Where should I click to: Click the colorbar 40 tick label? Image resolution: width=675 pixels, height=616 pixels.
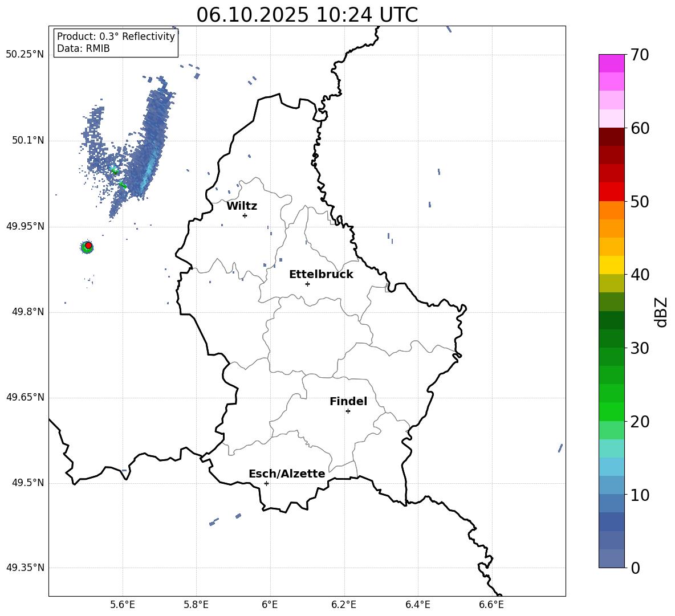pos(640,275)
